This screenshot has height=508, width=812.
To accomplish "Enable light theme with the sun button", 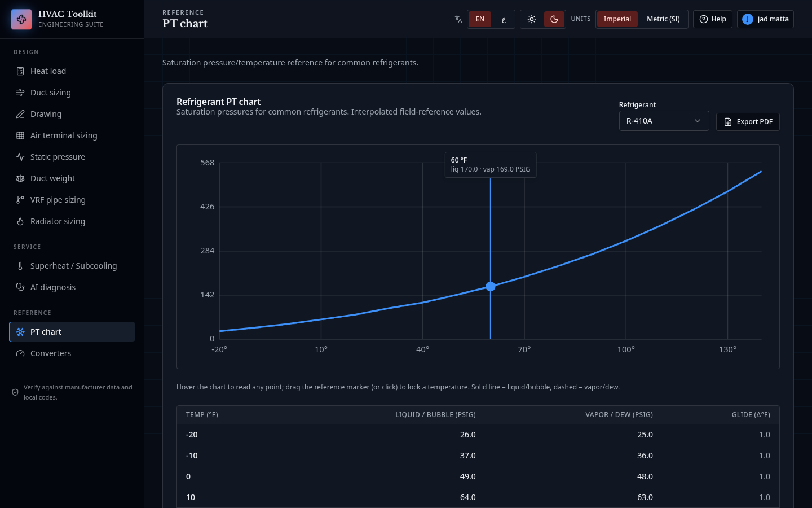I will (532, 19).
